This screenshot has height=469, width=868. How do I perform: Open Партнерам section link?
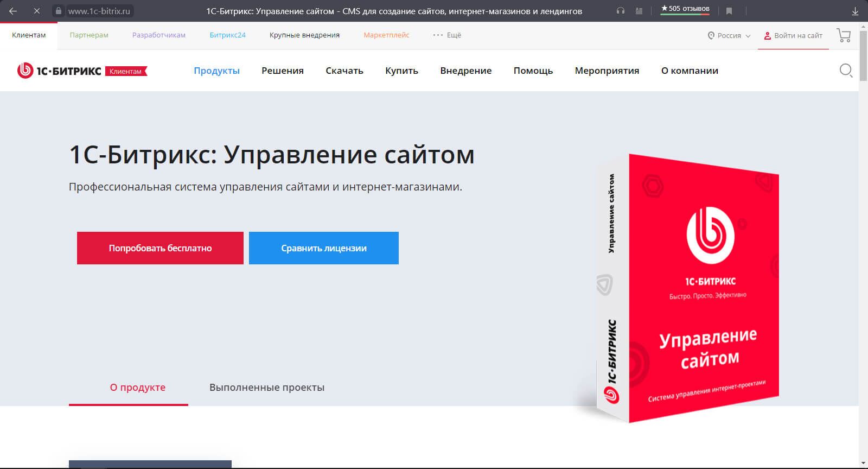coord(89,35)
